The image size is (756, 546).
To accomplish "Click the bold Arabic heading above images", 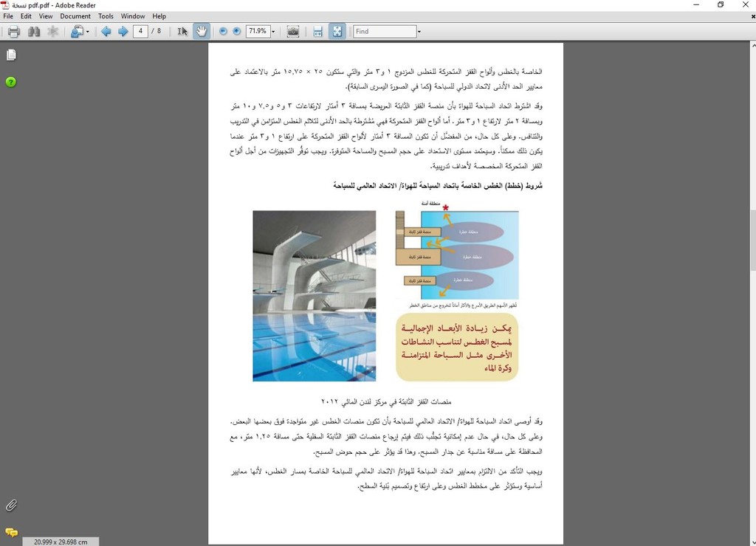I will click(x=438, y=185).
